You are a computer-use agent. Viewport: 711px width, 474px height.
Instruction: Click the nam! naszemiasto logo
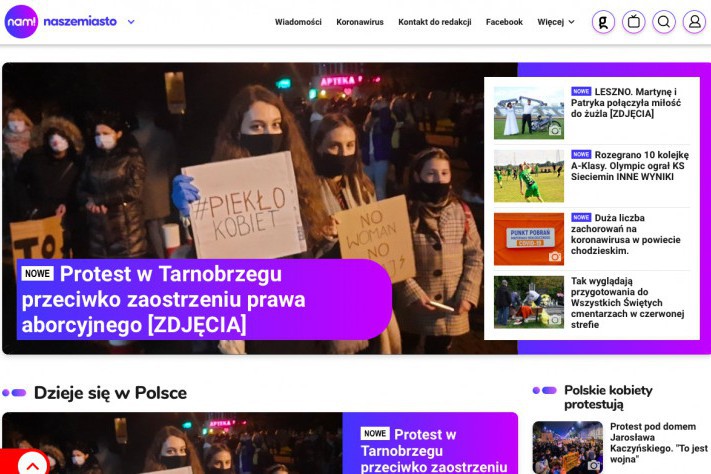click(x=60, y=21)
